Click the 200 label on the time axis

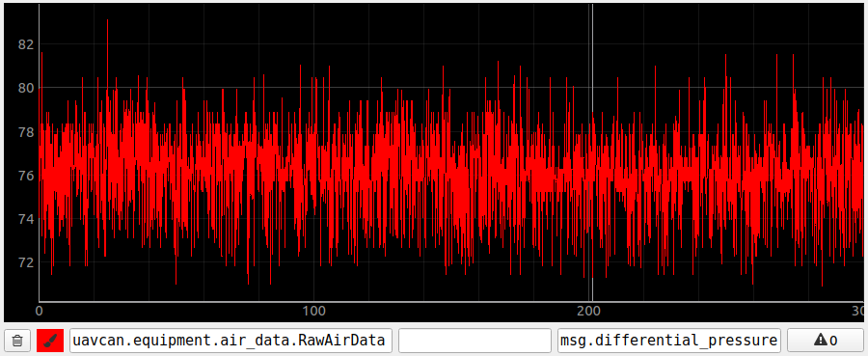tap(589, 311)
